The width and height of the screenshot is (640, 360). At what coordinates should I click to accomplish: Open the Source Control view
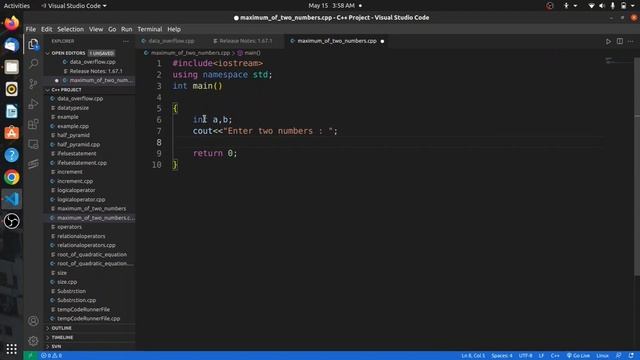pyautogui.click(x=33, y=84)
